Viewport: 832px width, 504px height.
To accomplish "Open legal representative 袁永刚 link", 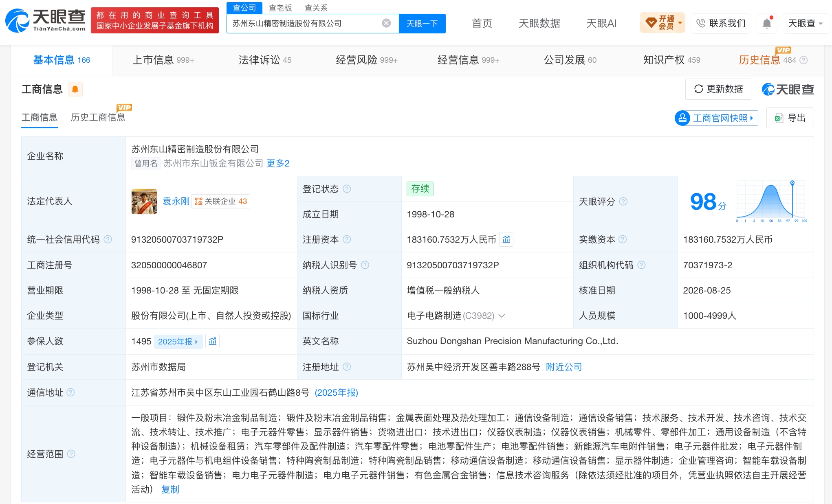I will [176, 202].
